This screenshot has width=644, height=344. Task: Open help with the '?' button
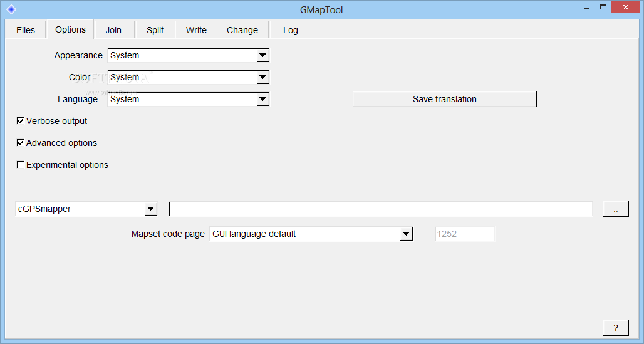[616, 328]
